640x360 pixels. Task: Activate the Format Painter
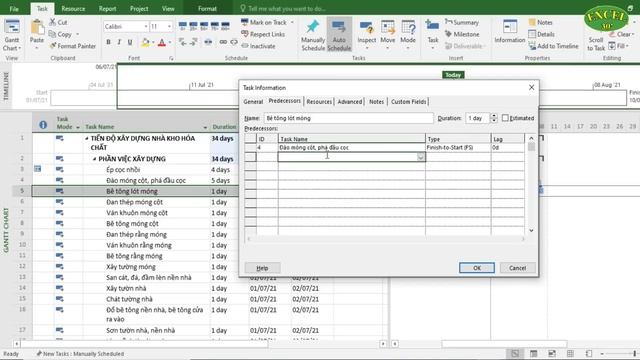tap(73, 46)
